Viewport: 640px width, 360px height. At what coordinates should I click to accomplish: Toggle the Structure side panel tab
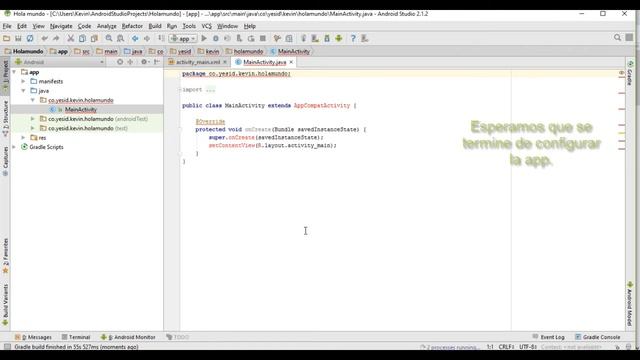[x=5, y=118]
